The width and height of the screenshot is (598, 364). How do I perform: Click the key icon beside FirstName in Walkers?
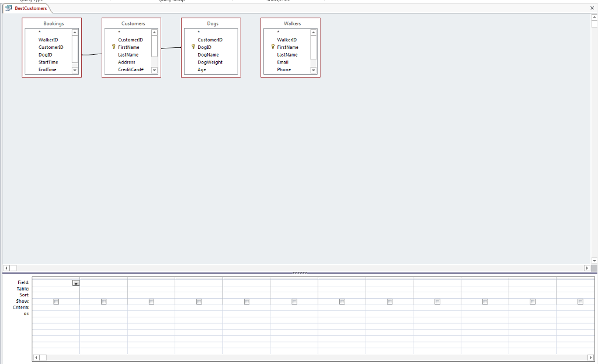(273, 47)
